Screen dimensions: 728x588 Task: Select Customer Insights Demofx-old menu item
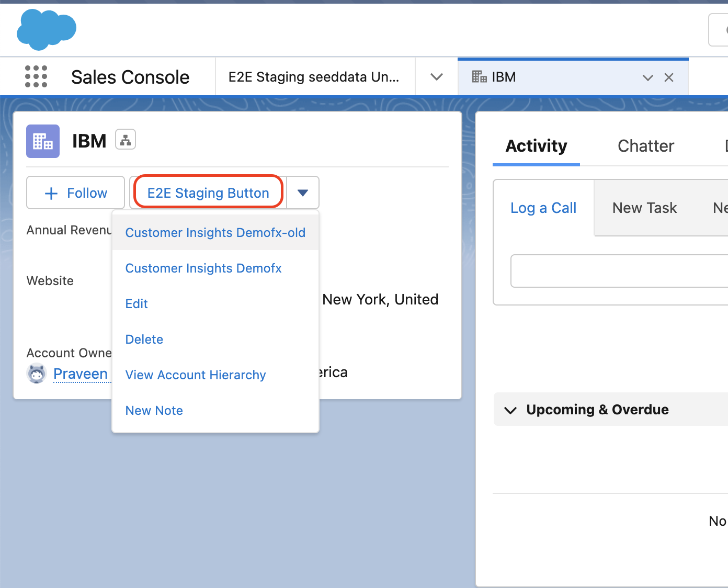click(215, 233)
